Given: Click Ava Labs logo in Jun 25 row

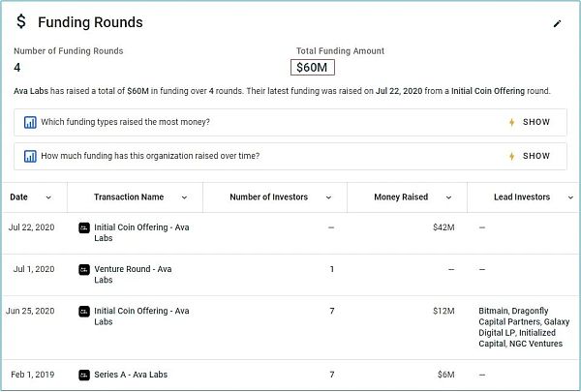Looking at the screenshot, I should [84, 311].
